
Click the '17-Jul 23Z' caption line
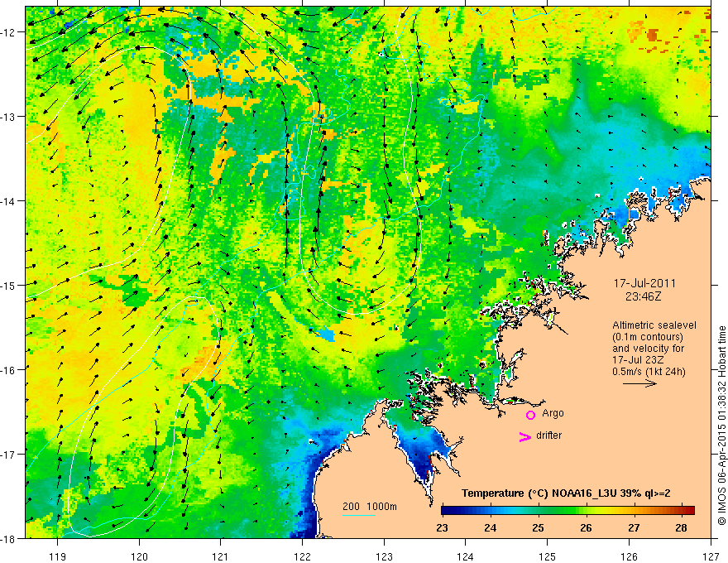(x=638, y=360)
